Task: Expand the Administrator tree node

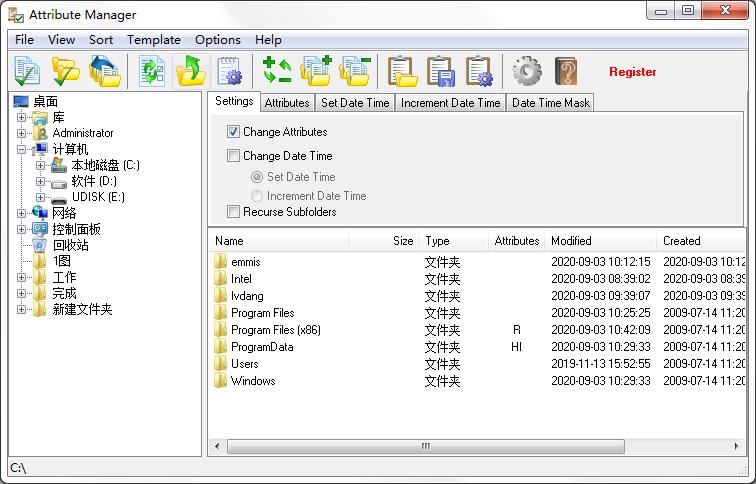Action: pos(22,133)
